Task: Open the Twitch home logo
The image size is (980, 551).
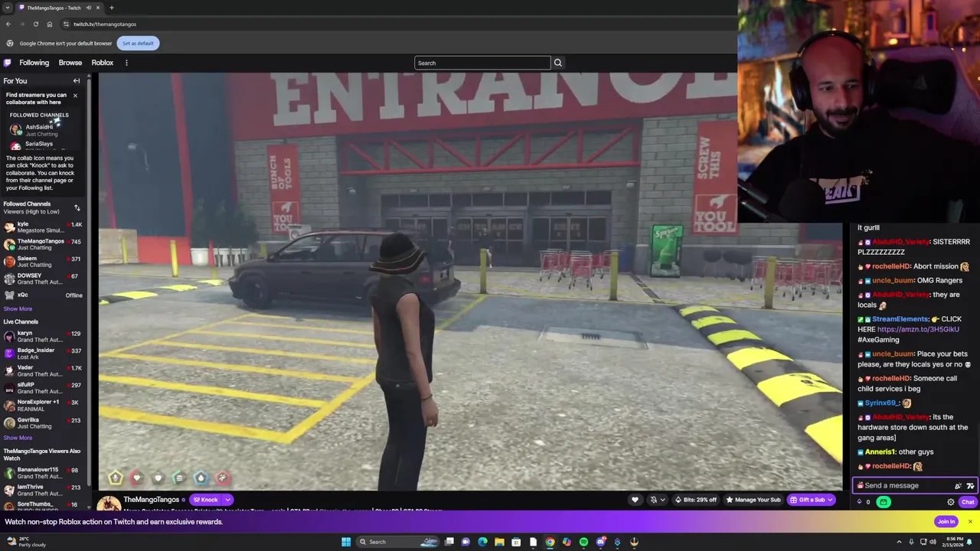Action: tap(8, 63)
